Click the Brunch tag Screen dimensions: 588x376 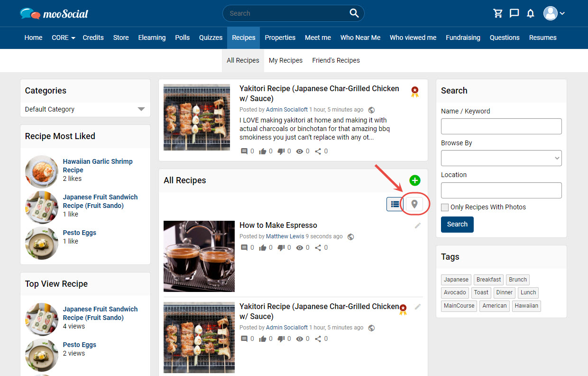(x=518, y=280)
